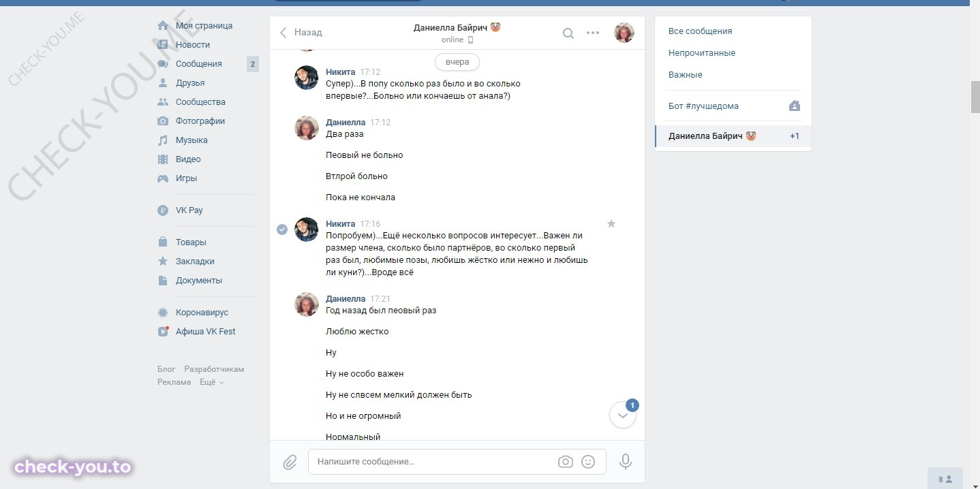Open chat header profile avatar thumbnail
This screenshot has width=980, height=489.
[x=624, y=33]
